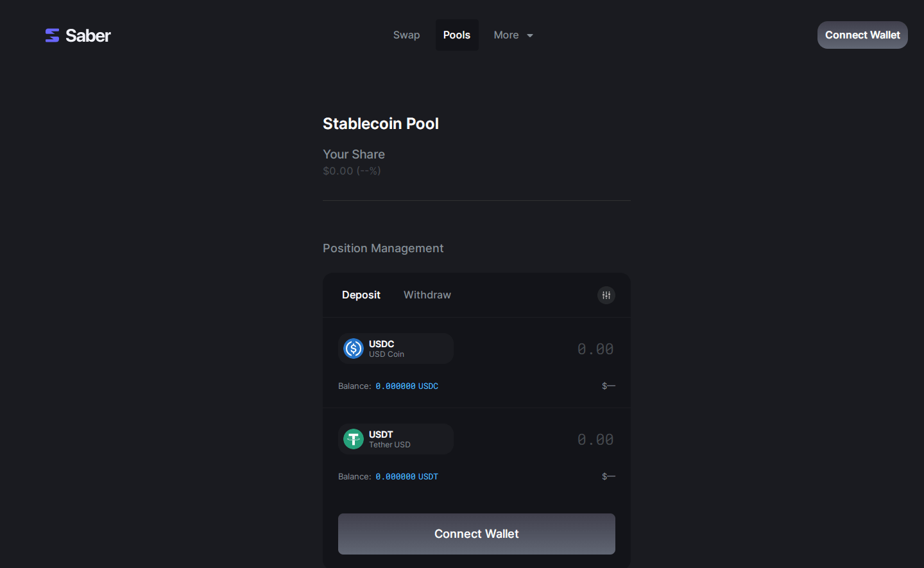This screenshot has height=568, width=924.
Task: Click the USDT Tether icon
Action: pyautogui.click(x=354, y=439)
